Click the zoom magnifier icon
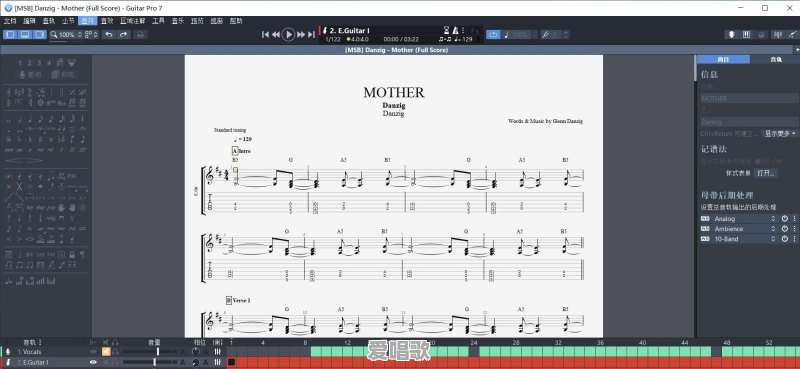The width and height of the screenshot is (800, 369). click(54, 34)
